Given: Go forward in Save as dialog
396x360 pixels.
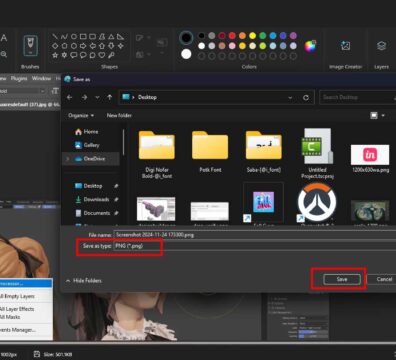Looking at the screenshot, I should tap(84, 97).
